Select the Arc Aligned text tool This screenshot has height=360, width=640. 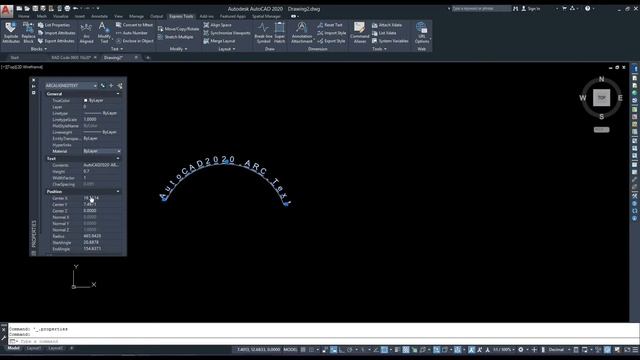click(86, 33)
